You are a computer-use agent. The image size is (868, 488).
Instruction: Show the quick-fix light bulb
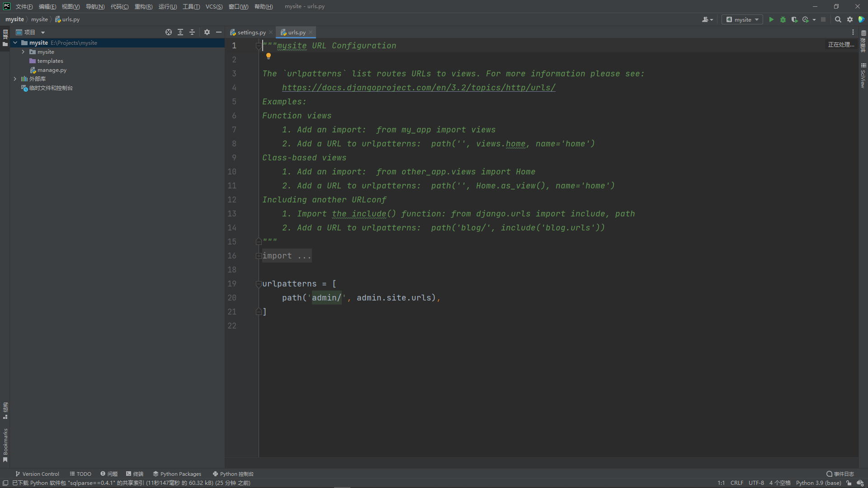269,56
